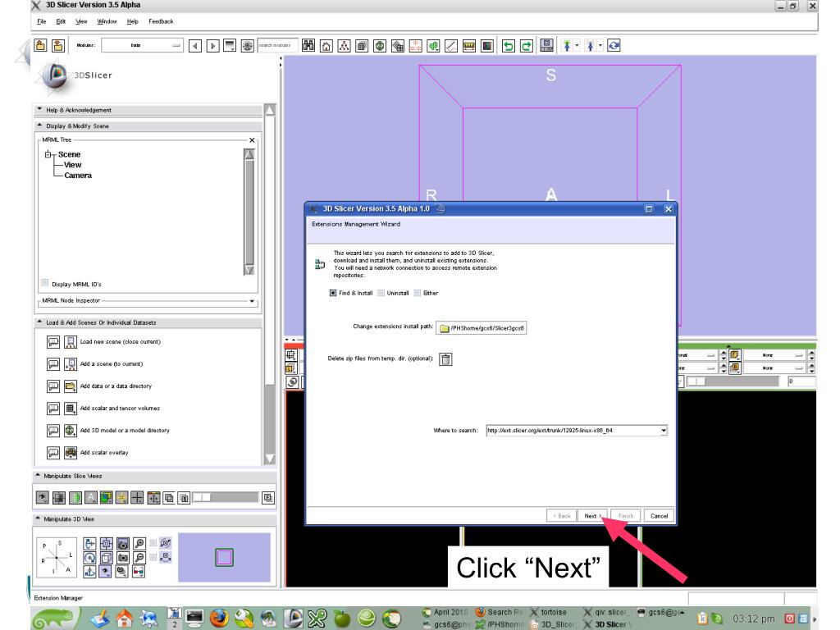The width and height of the screenshot is (840, 630).
Task: Select the Uninstall option
Action: 381,293
